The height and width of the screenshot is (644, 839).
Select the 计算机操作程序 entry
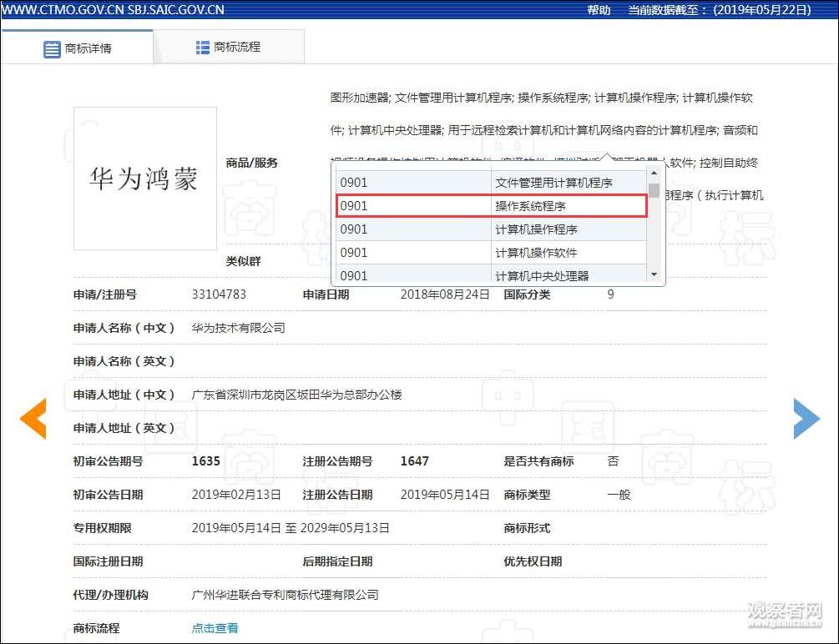[x=491, y=229]
